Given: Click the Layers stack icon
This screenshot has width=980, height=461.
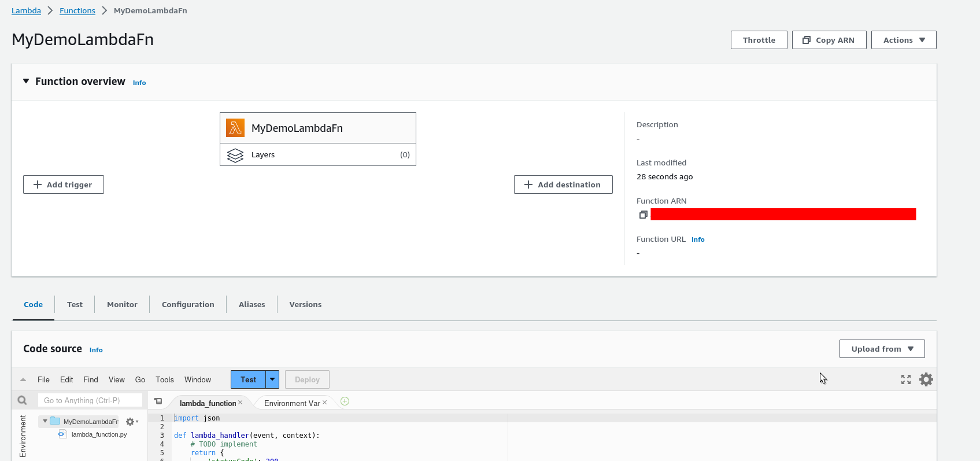Looking at the screenshot, I should [235, 155].
